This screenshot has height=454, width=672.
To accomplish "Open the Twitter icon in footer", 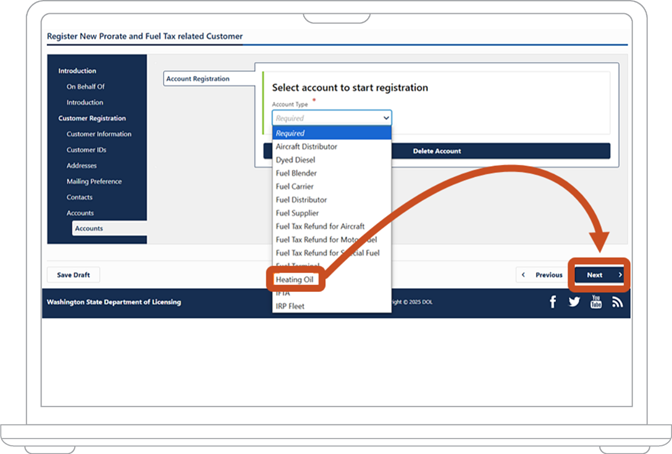I will (x=574, y=302).
